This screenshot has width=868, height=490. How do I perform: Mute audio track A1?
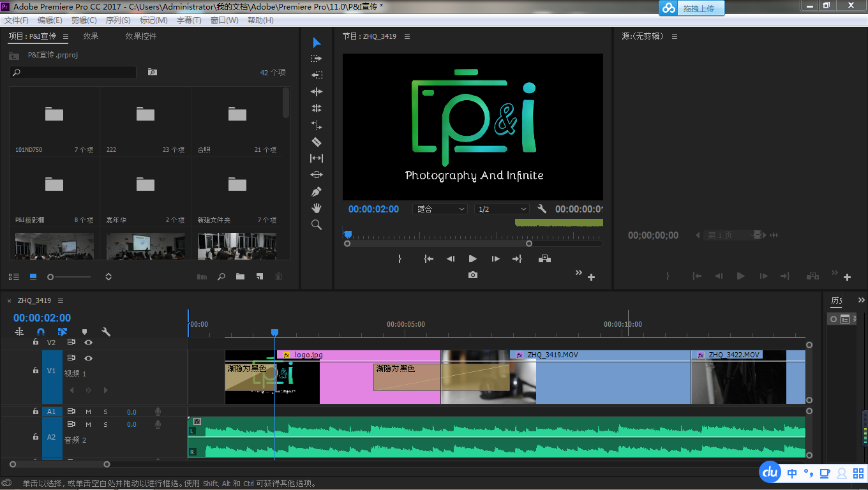coord(89,412)
